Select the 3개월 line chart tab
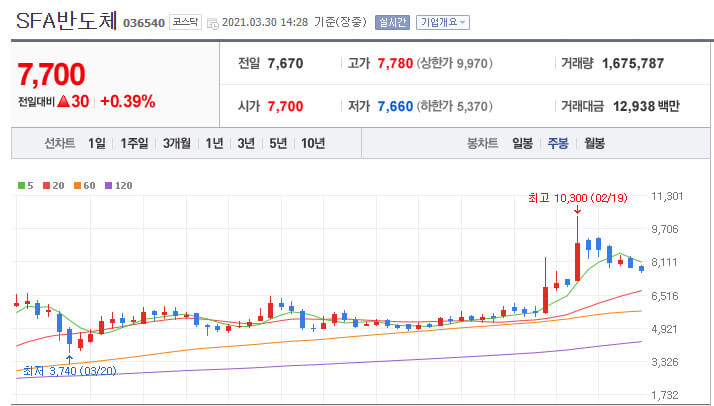The width and height of the screenshot is (714, 406). (177, 144)
